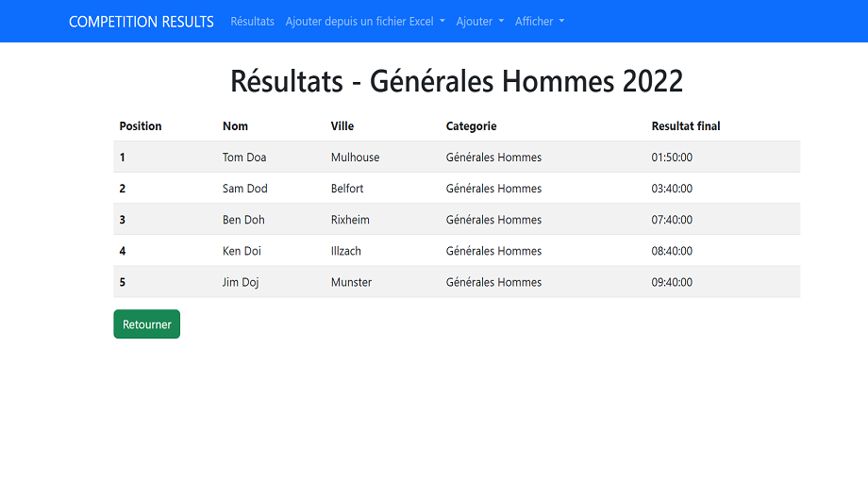Select the Jim Doj name cell
Screen dimensions: 868x481
point(241,282)
